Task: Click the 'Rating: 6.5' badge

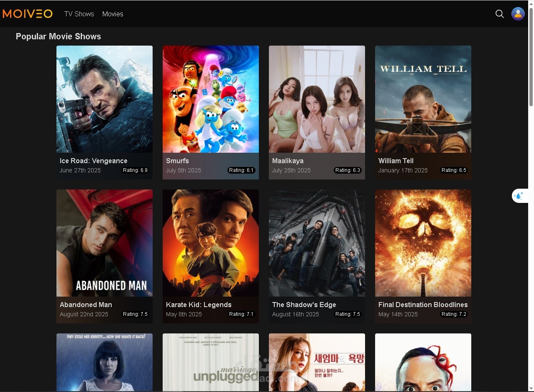Action: click(454, 170)
